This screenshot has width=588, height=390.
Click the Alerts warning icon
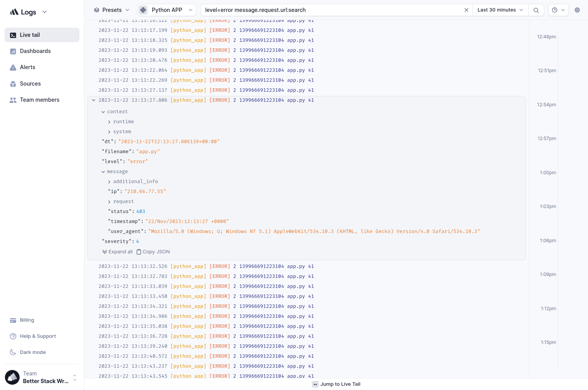tap(13, 68)
